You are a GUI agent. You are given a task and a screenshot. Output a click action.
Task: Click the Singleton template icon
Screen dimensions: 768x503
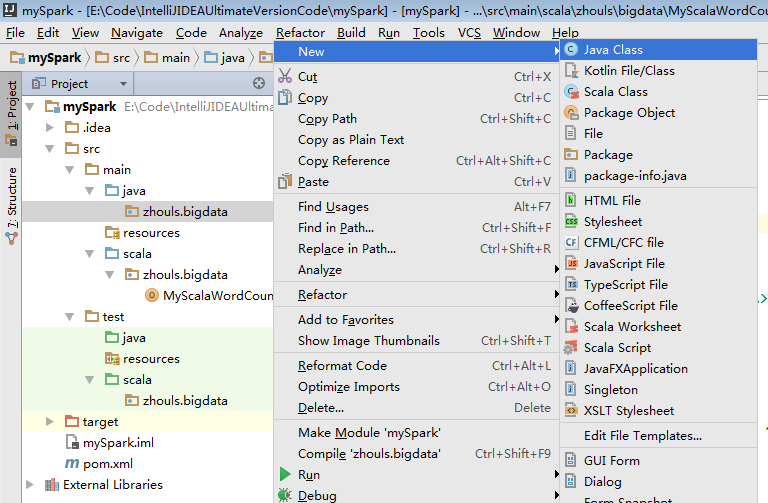(571, 390)
